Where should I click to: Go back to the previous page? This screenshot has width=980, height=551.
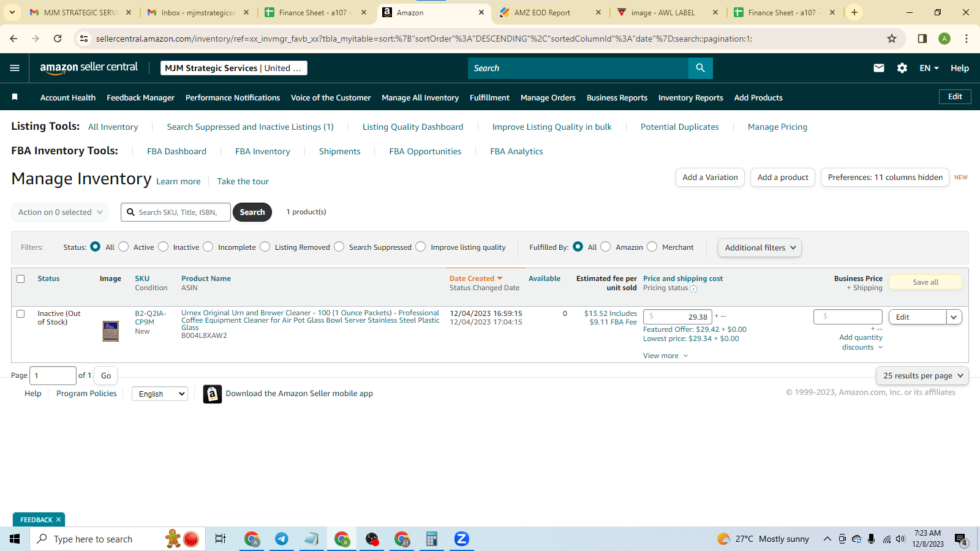(13, 39)
